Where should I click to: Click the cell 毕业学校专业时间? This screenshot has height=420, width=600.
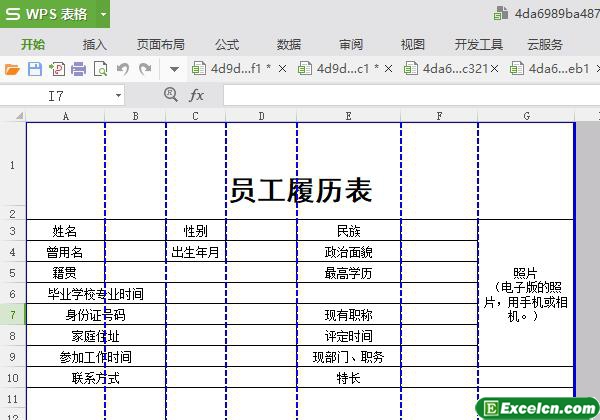(96, 294)
